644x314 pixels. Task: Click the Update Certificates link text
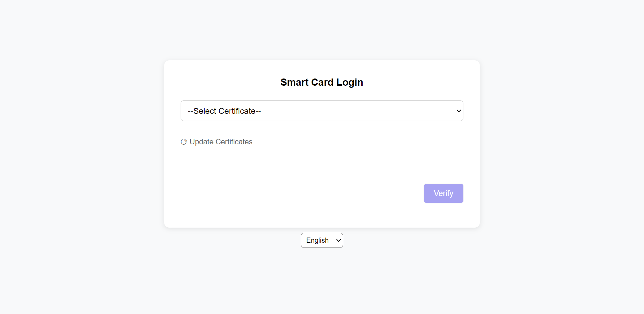click(x=221, y=142)
